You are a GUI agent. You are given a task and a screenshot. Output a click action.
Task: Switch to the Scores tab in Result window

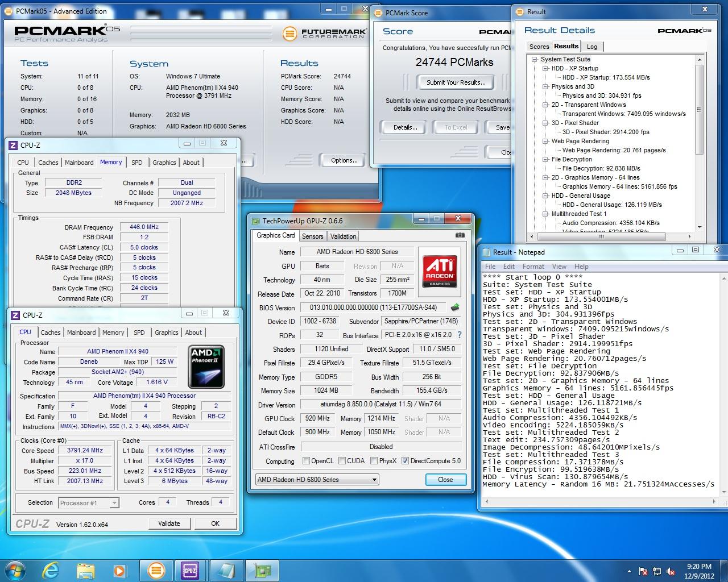coord(539,47)
